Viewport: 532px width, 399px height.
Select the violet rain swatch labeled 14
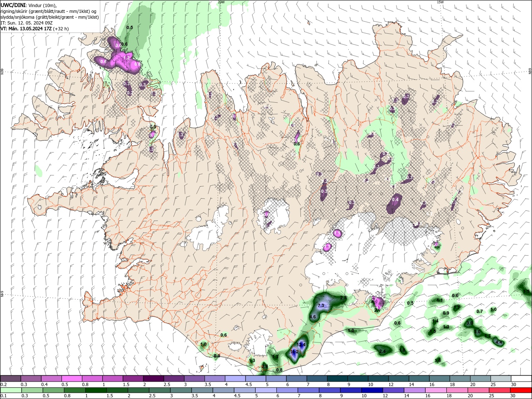click(x=414, y=390)
